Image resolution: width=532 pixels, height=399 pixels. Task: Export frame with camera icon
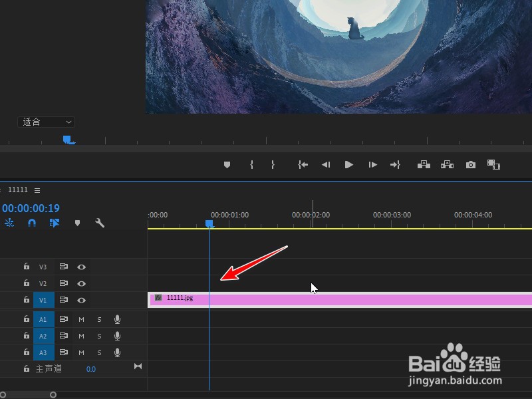click(471, 165)
